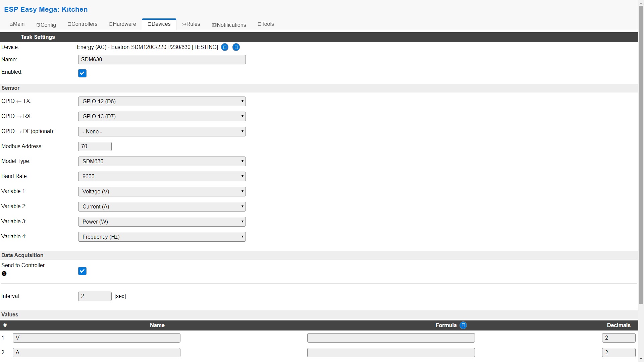Image resolution: width=644 pixels, height=362 pixels.
Task: Open the Baud Rate dropdown
Action: [x=162, y=176]
